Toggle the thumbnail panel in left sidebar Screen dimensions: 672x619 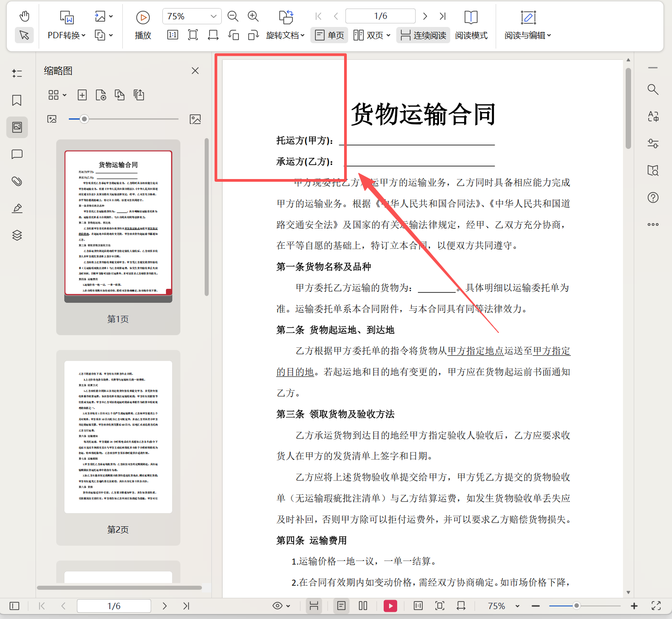click(17, 127)
